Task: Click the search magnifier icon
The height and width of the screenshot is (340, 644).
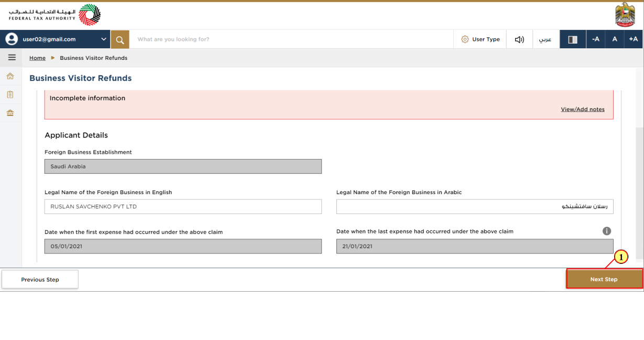Action: 120,39
